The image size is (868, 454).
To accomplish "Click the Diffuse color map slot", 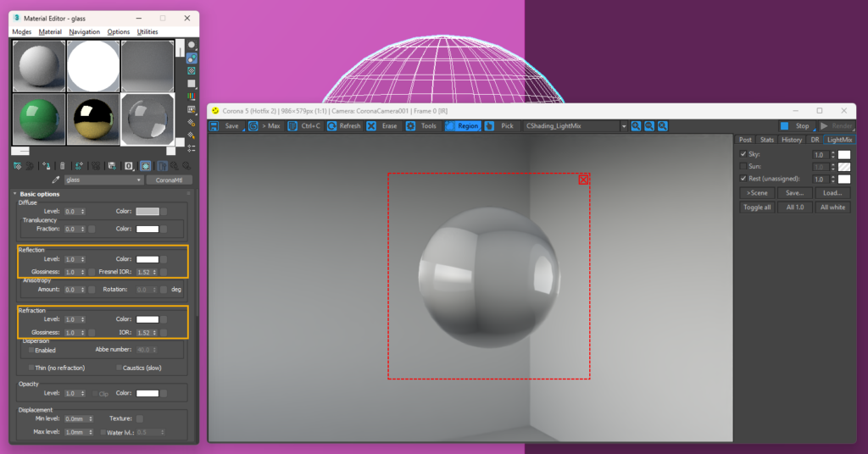I will pyautogui.click(x=164, y=211).
